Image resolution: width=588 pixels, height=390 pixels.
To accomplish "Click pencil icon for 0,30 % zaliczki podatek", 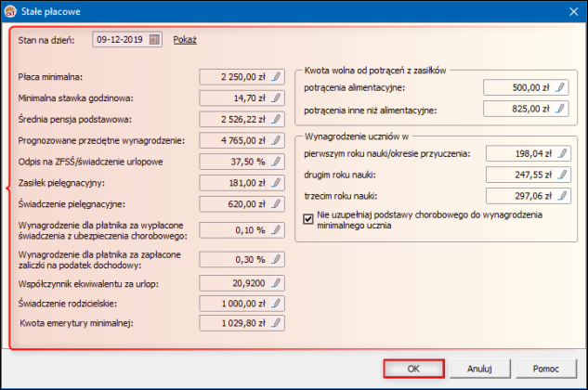I will (277, 259).
